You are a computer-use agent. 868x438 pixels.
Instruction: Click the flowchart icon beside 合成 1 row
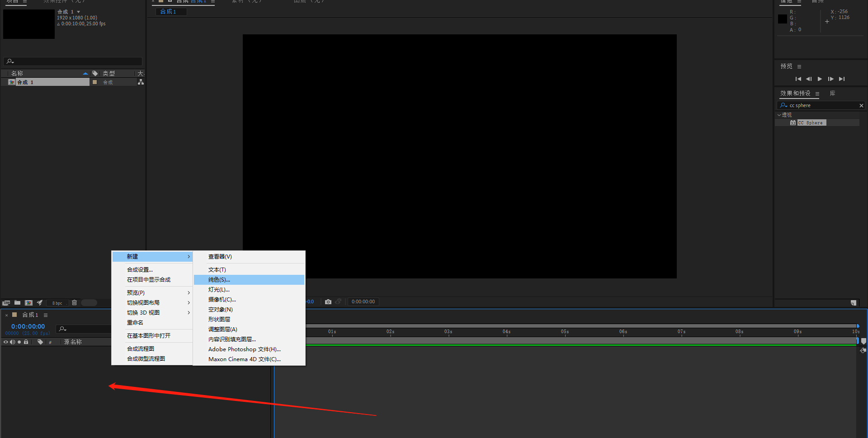(x=141, y=82)
